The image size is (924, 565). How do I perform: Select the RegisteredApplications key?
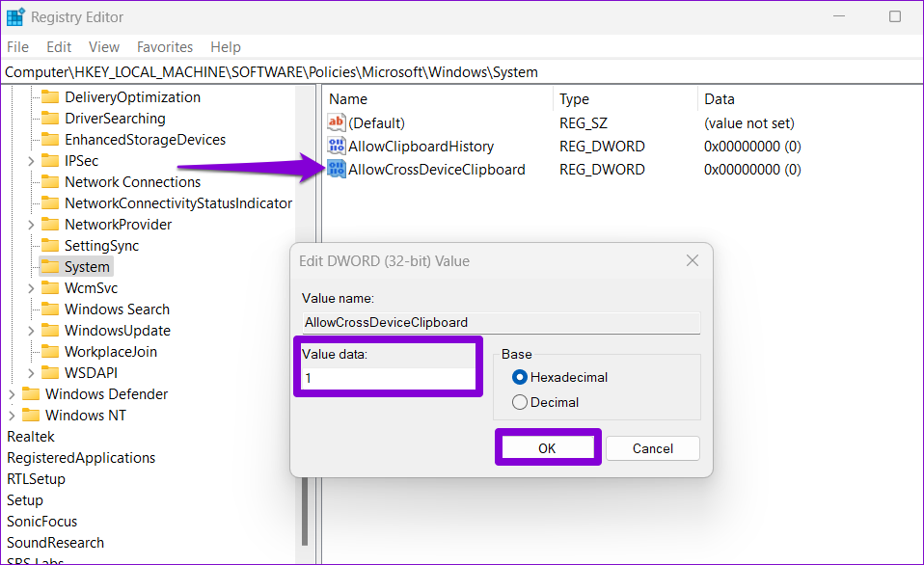click(x=81, y=458)
